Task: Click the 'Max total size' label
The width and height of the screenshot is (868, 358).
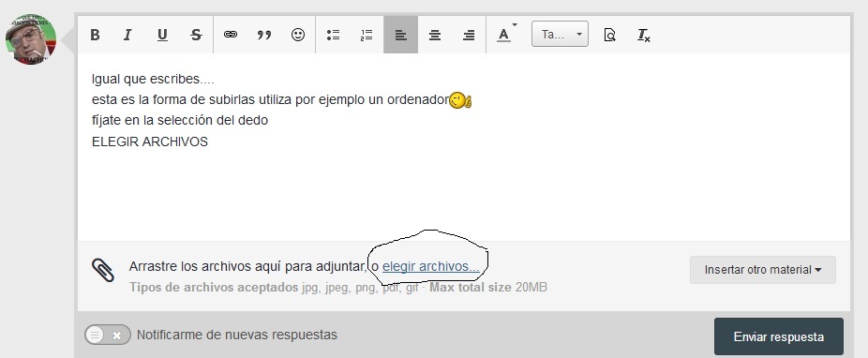Action: pos(471,287)
